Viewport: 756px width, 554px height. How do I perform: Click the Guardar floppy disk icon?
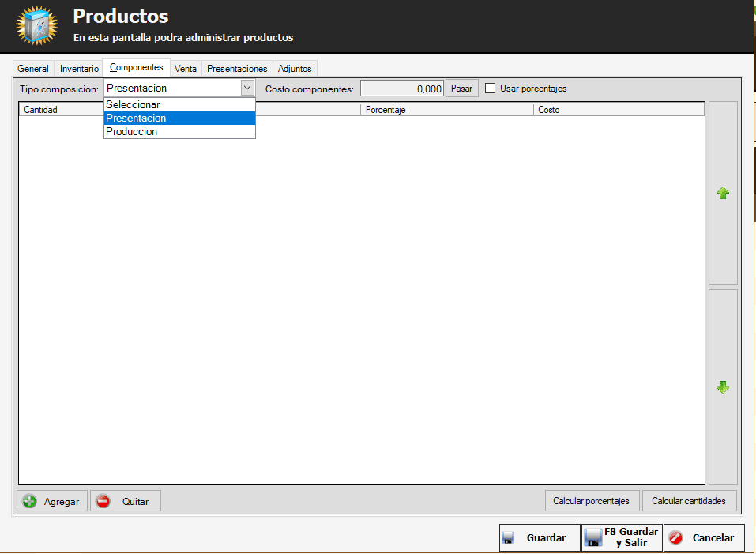[510, 538]
